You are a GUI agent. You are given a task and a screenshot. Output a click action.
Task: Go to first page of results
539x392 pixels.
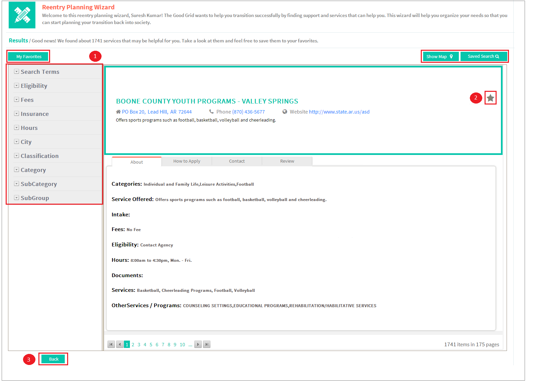pos(111,344)
